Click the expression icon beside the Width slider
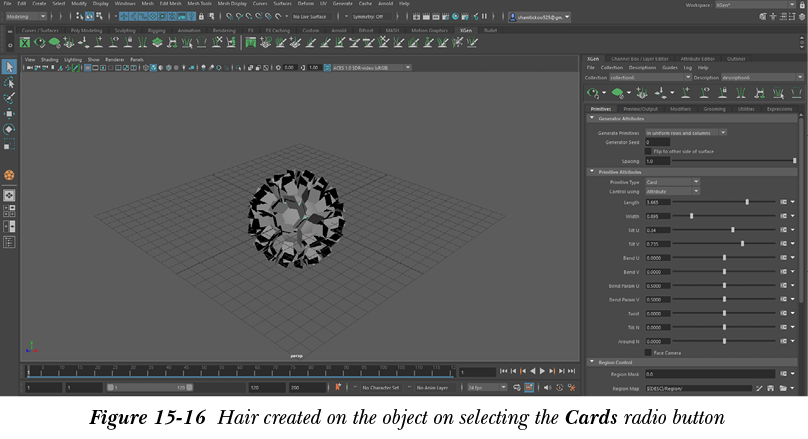This screenshot has height=439, width=808. coord(783,216)
